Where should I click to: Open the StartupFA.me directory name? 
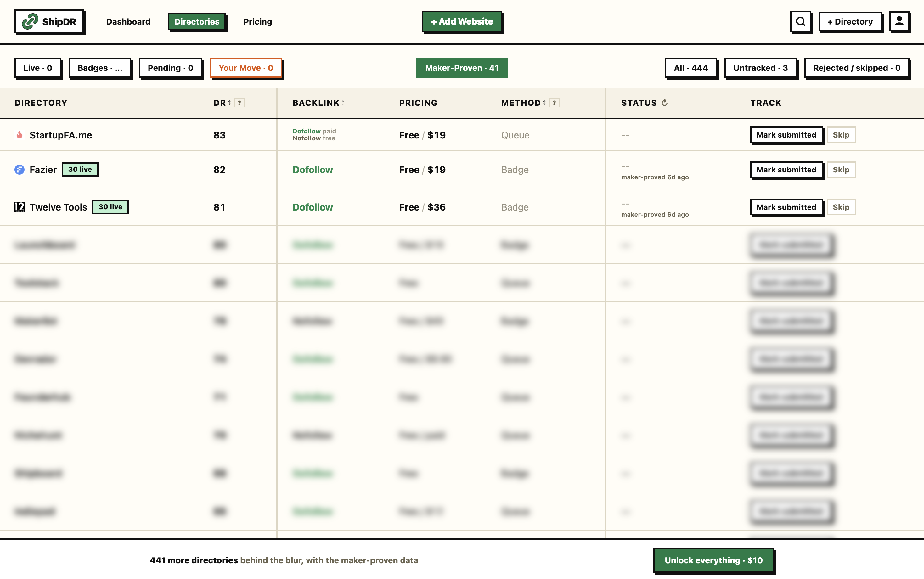pos(61,135)
